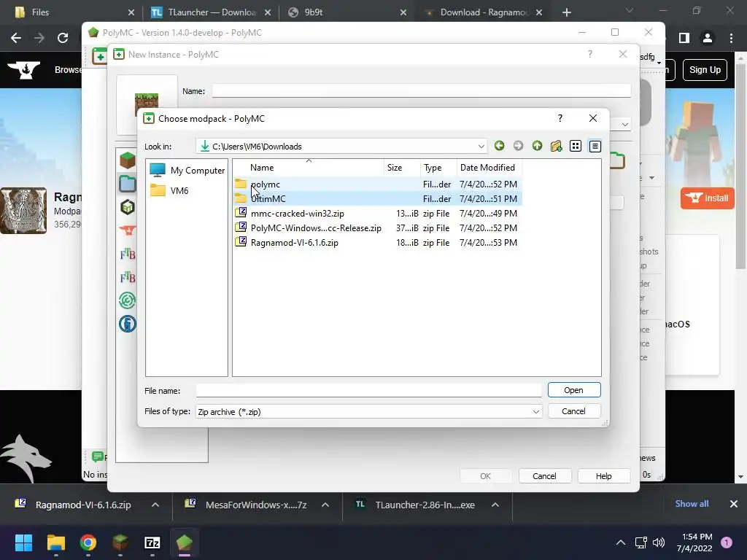Image resolution: width=747 pixels, height=560 pixels.
Task: Click Cancel in New Instance dialog
Action: pos(544,475)
